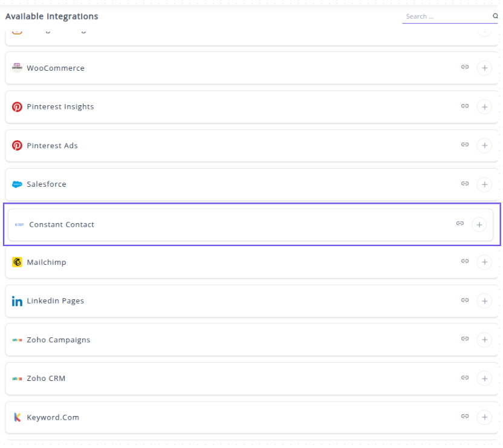Click the Pinterest Ads logo

17,146
